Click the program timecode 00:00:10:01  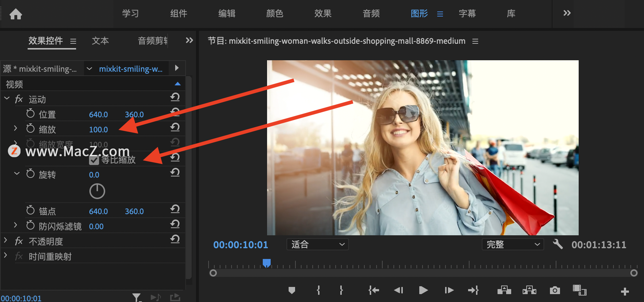(x=241, y=245)
